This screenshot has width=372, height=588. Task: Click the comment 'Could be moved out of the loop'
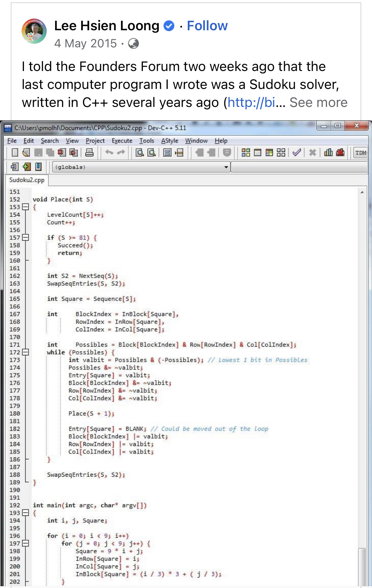(214, 429)
